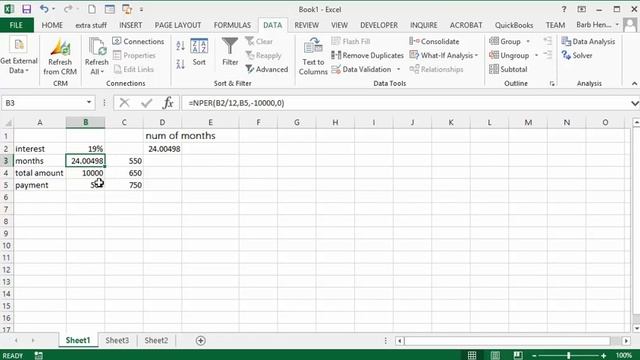Screen dimensions: 640x360
Task: Open Insert Function fx dialog
Action: point(168,103)
